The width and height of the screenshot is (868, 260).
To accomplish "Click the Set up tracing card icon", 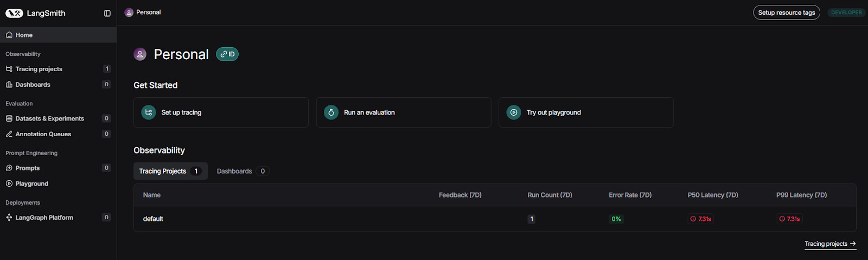I will [149, 112].
